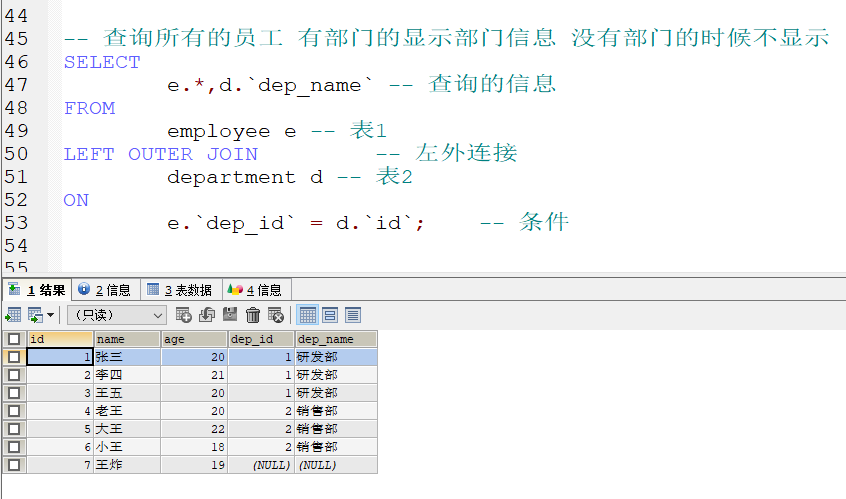Image resolution: width=846 pixels, height=499 pixels.
Task: Select the age cell 18 for 小王
Action: 194,447
